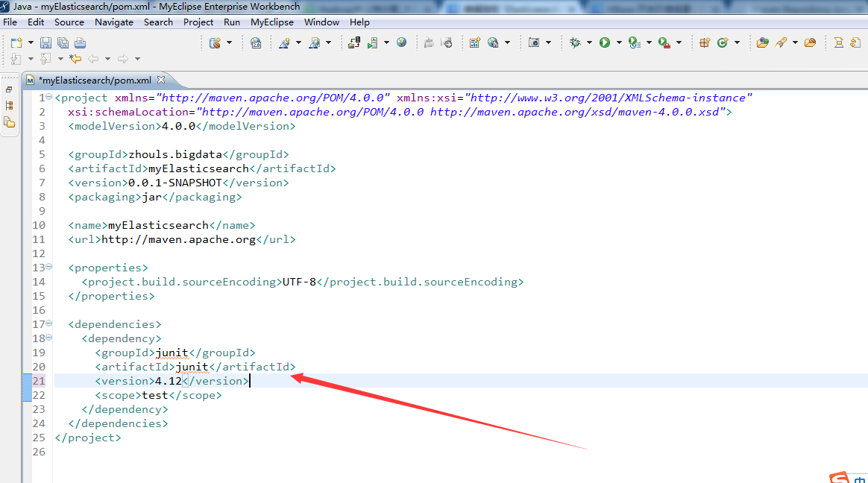The height and width of the screenshot is (483, 868).
Task: Open the Edit menu
Action: click(36, 22)
